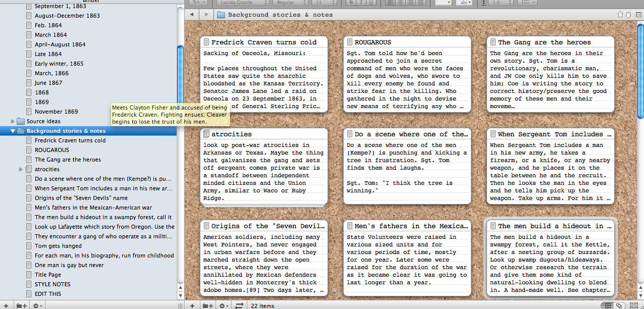Open the text color swatch dropdown
The image size is (644, 309).
443,3
